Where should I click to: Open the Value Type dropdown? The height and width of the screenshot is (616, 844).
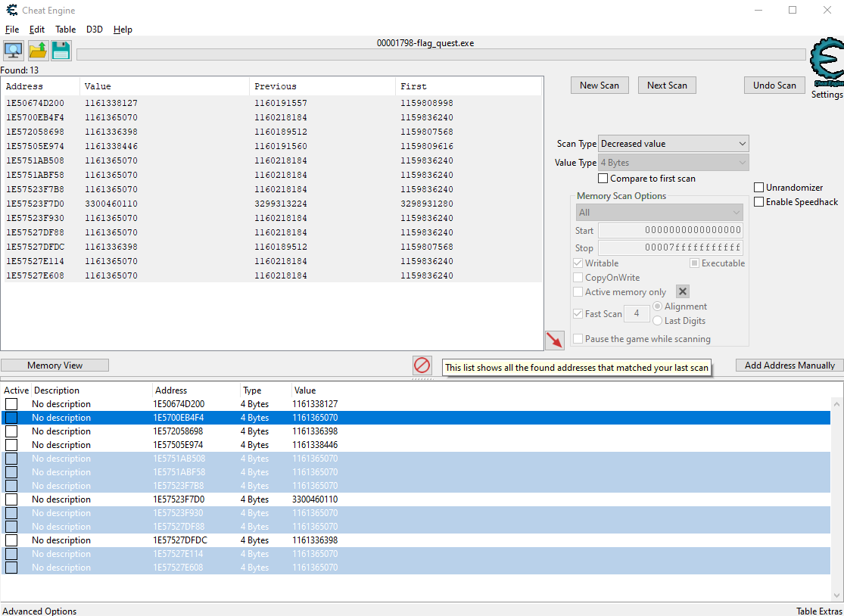coord(674,163)
